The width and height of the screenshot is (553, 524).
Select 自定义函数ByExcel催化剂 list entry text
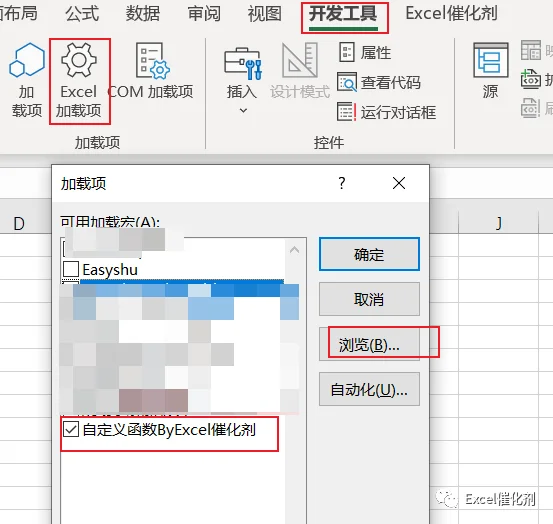169,429
